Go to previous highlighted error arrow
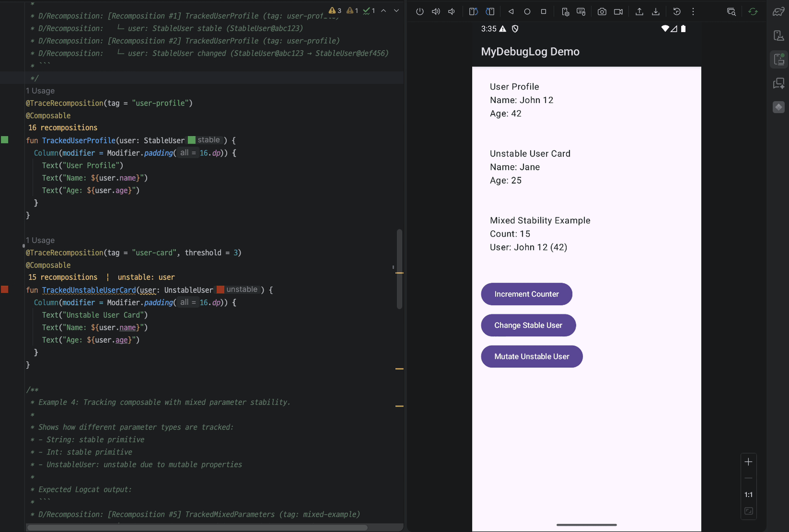This screenshot has width=789, height=532. (384, 11)
